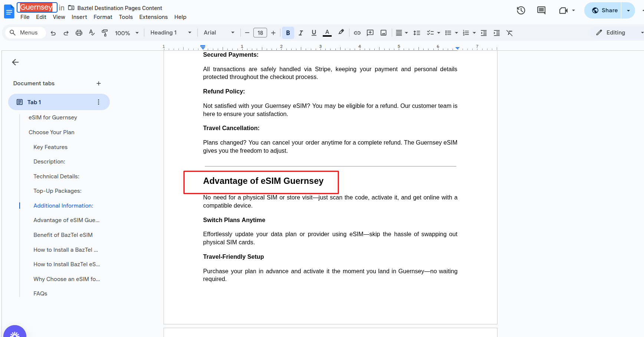Open the Extensions menu
This screenshot has width=644, height=337.
point(153,17)
